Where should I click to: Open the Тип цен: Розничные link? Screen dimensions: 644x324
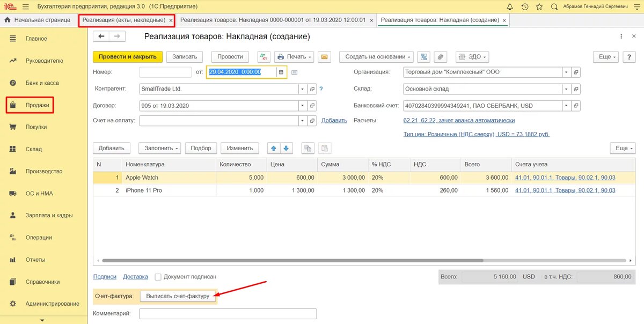tap(477, 134)
